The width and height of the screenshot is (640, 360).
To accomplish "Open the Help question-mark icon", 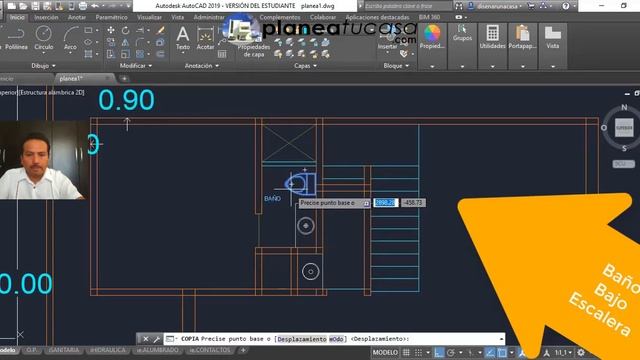I will (x=565, y=6).
